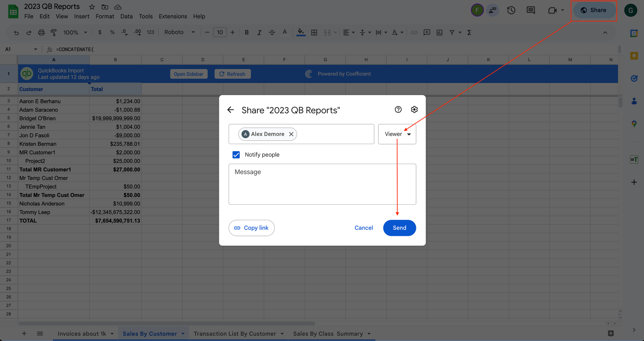644x341 pixels.
Task: Click the Insert chart icon
Action: [x=440, y=33]
